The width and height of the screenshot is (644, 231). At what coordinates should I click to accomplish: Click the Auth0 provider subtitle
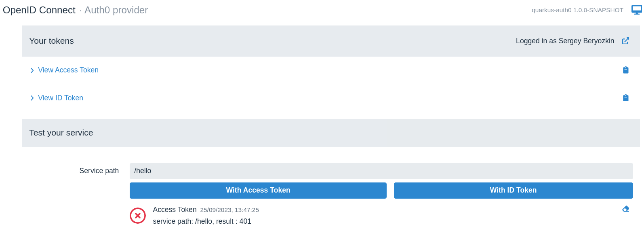tap(116, 10)
